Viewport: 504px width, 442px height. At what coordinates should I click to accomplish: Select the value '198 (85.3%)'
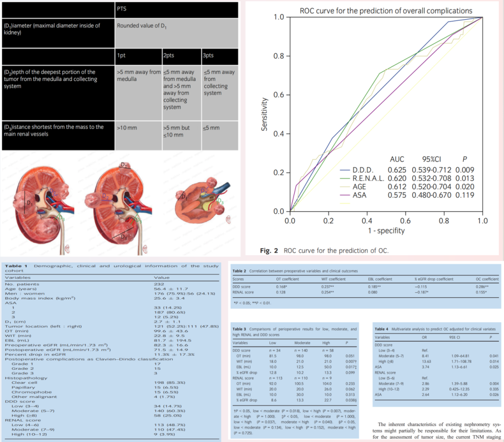(x=169, y=383)
